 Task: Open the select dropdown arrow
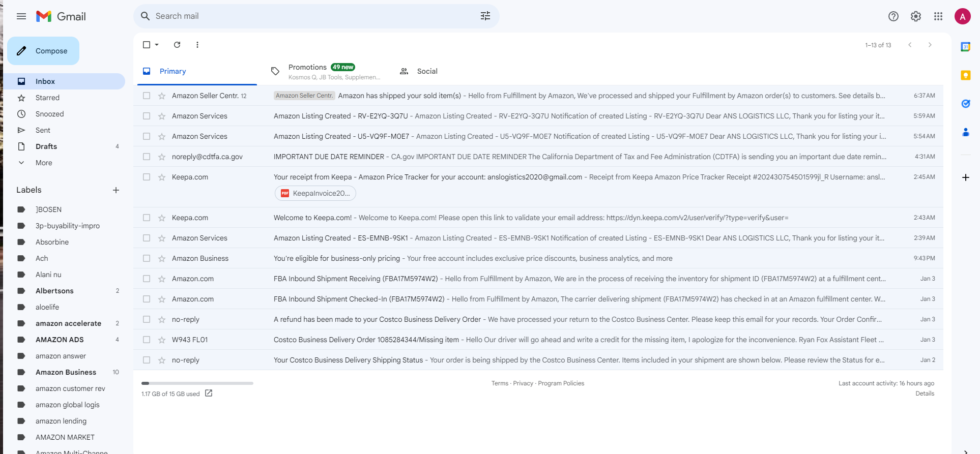pos(157,45)
